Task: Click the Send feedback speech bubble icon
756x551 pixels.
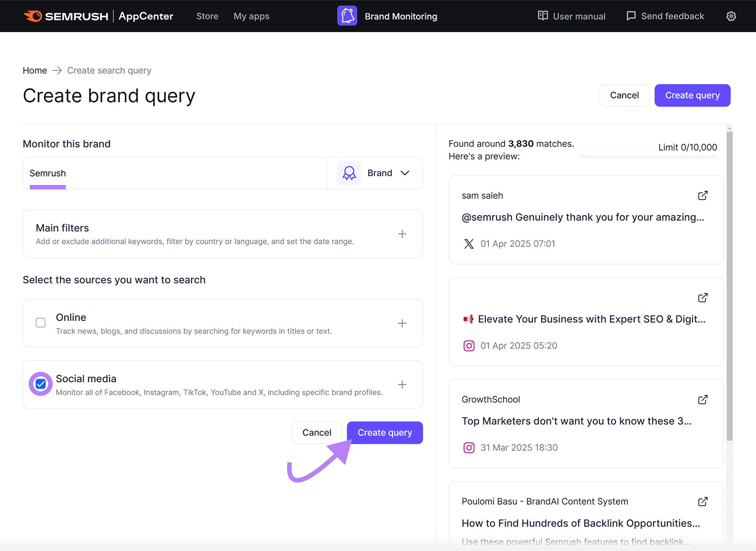Action: pyautogui.click(x=631, y=16)
